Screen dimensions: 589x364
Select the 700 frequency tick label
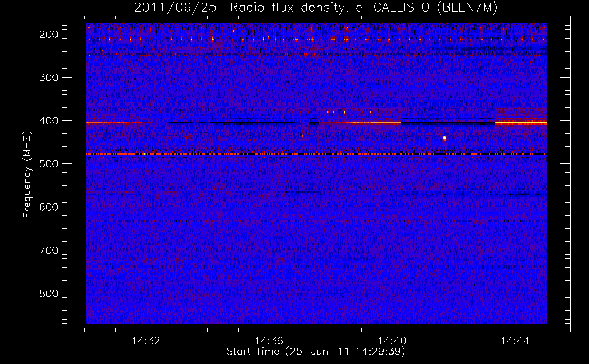[x=49, y=250]
